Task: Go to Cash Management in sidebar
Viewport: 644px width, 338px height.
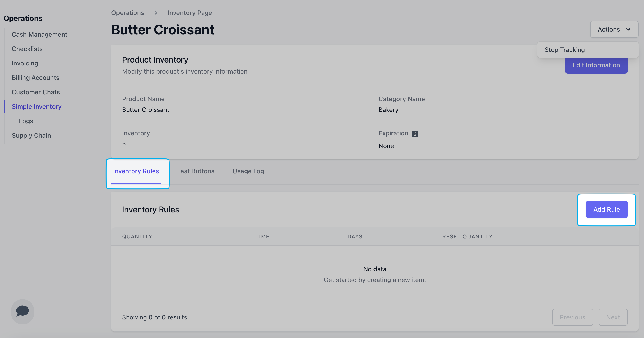Action: 39,35
